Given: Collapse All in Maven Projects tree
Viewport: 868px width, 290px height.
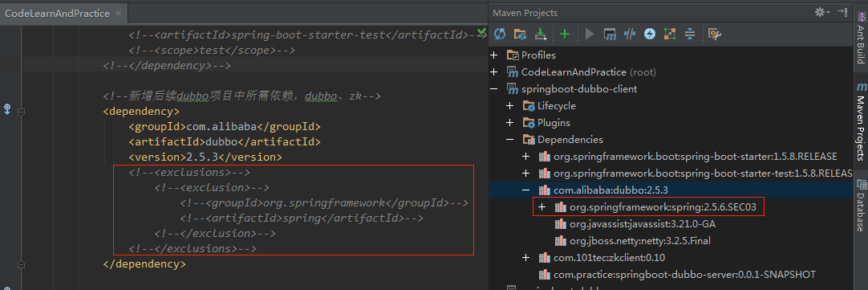Looking at the screenshot, I should pos(690,35).
